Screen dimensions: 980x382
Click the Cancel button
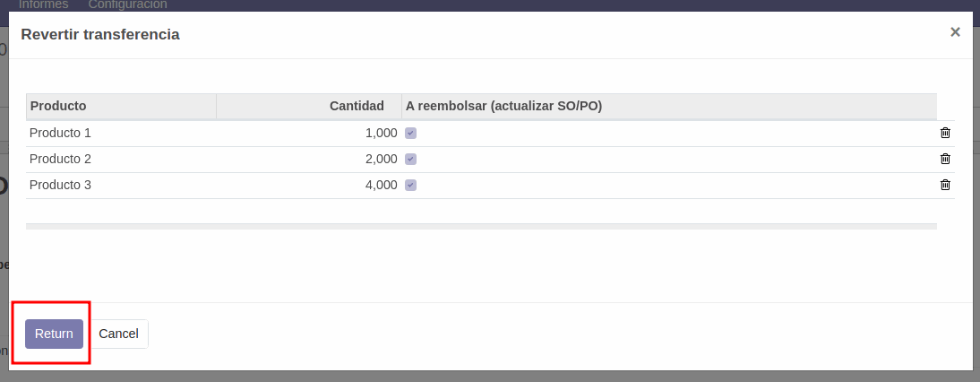pyautogui.click(x=118, y=334)
